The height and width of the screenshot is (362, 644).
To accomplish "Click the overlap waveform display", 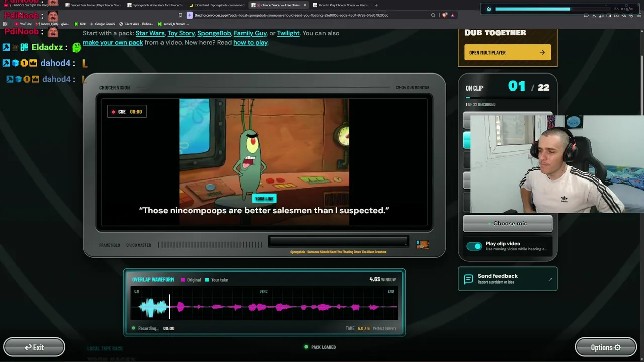I will click(x=264, y=304).
